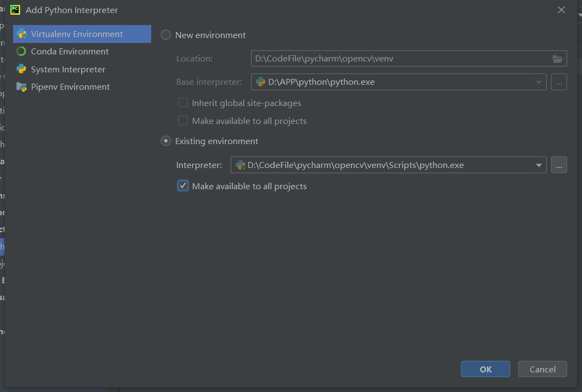
Task: Uncheck Make available under Existing environment
Action: click(x=183, y=186)
